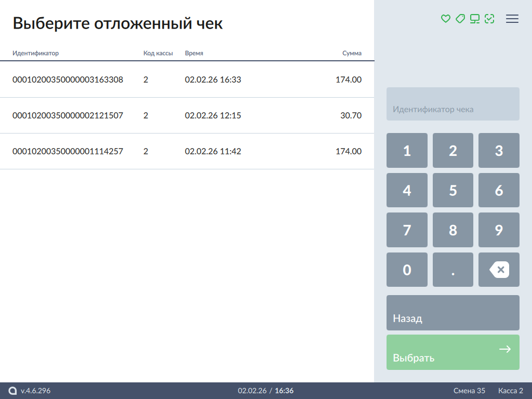Click the arrow on the Выбрать button
The image size is (532, 399).
[504, 349]
